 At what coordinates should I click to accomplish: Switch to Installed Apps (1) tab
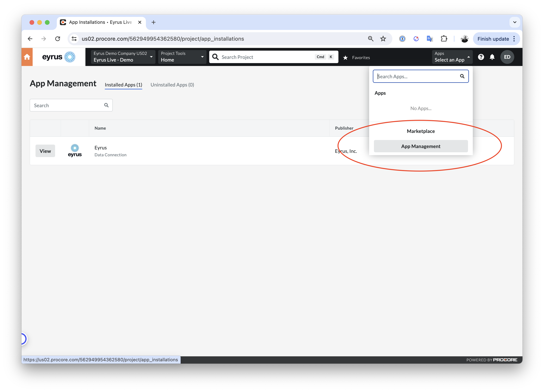pyautogui.click(x=124, y=85)
